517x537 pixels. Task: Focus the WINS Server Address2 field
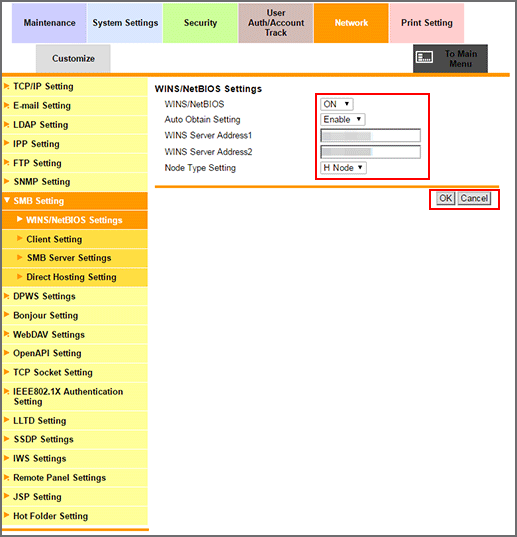tap(370, 152)
